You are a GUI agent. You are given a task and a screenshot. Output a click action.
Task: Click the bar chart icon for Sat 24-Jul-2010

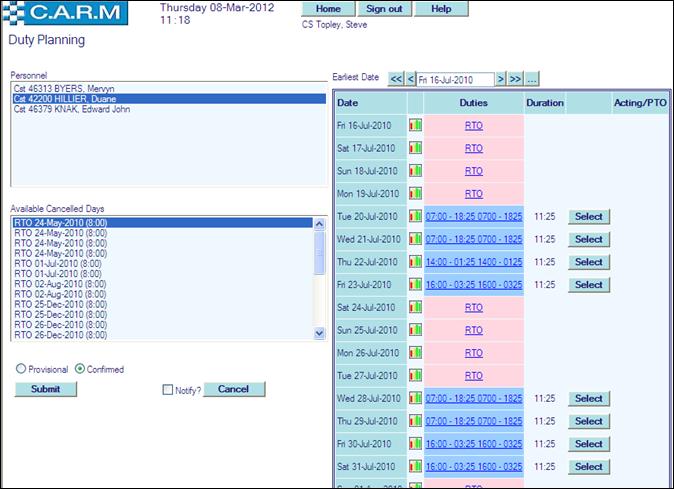[415, 308]
